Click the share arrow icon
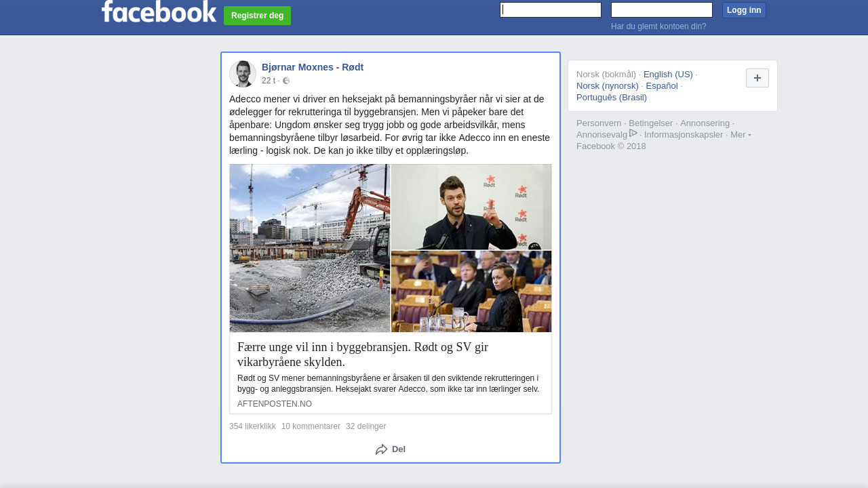The width and height of the screenshot is (868, 488). tap(382, 449)
